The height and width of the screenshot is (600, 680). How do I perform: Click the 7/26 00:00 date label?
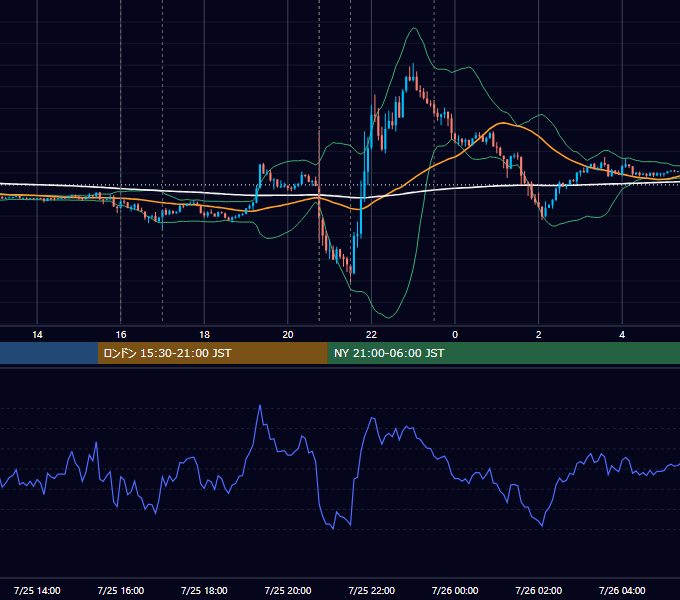point(455,590)
